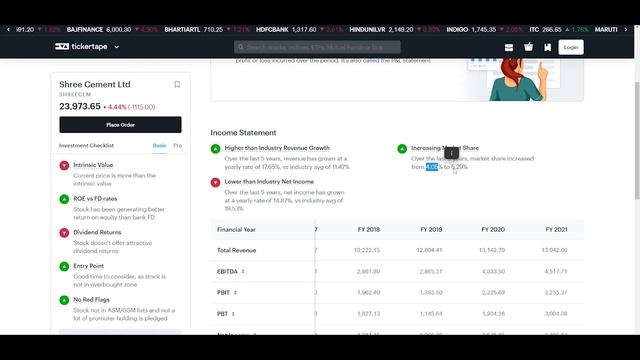Open the dropdown arrow next to tickertape logo
Image resolution: width=640 pixels, height=360 pixels.
point(117,47)
